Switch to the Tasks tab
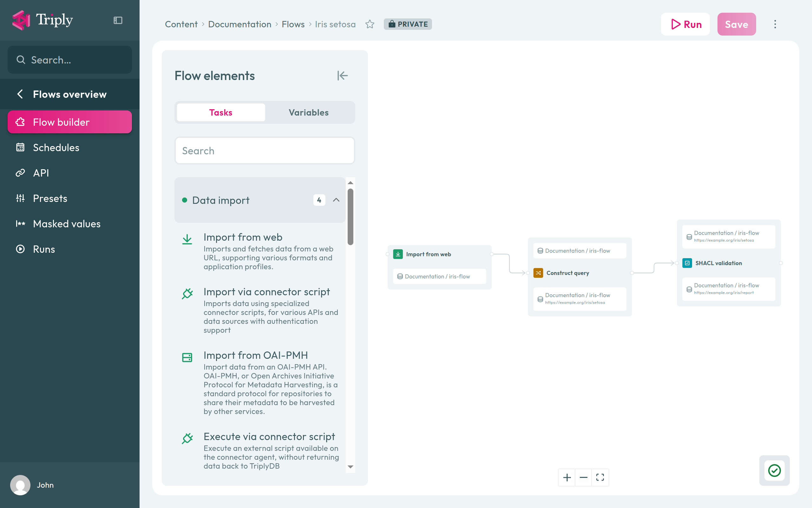Viewport: 812px width, 508px height. (221, 112)
